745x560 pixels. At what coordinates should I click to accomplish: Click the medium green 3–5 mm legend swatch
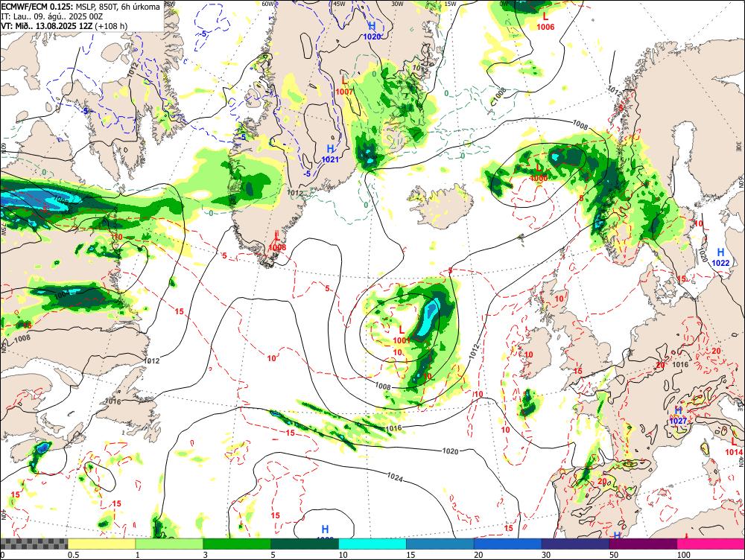point(237,544)
